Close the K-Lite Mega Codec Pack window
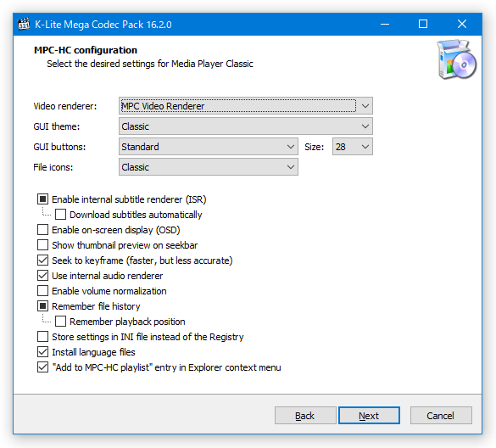This screenshot has width=496, height=448. coord(462,24)
